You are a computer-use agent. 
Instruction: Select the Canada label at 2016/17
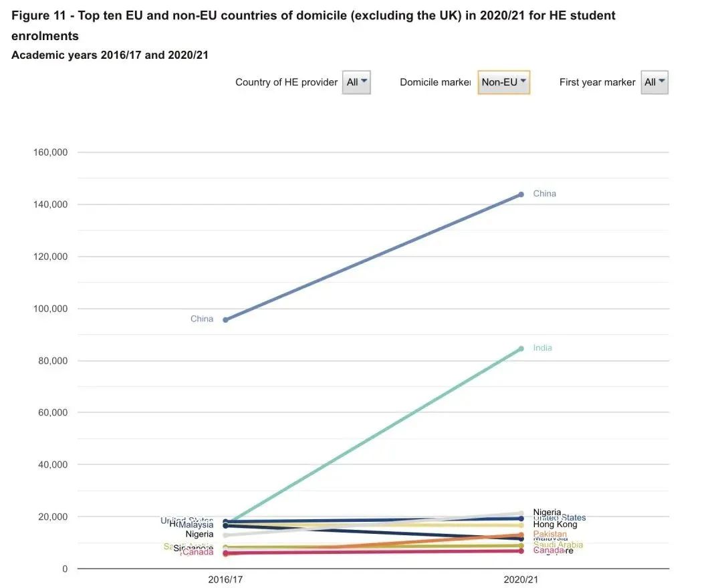click(x=198, y=552)
